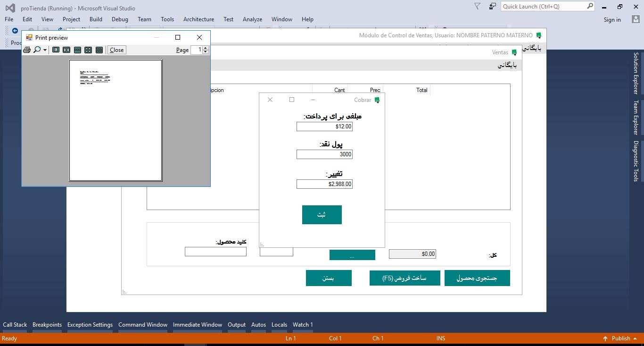This screenshot has height=346, width=644.
Task: Click the green icon beside NOMBRE PATERNO MATERNO
Action: pyautogui.click(x=539, y=35)
